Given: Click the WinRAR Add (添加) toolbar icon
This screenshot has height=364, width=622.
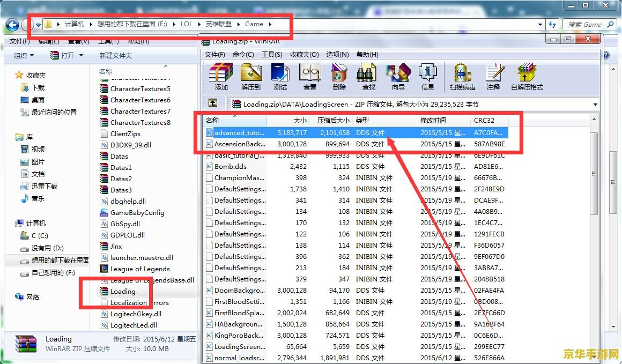Looking at the screenshot, I should pyautogui.click(x=221, y=77).
